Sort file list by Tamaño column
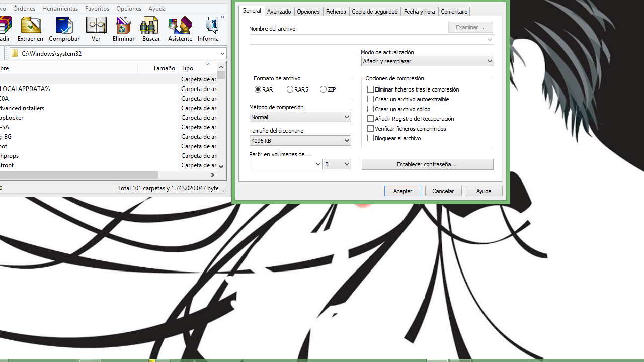The width and height of the screenshot is (644, 362). point(158,68)
